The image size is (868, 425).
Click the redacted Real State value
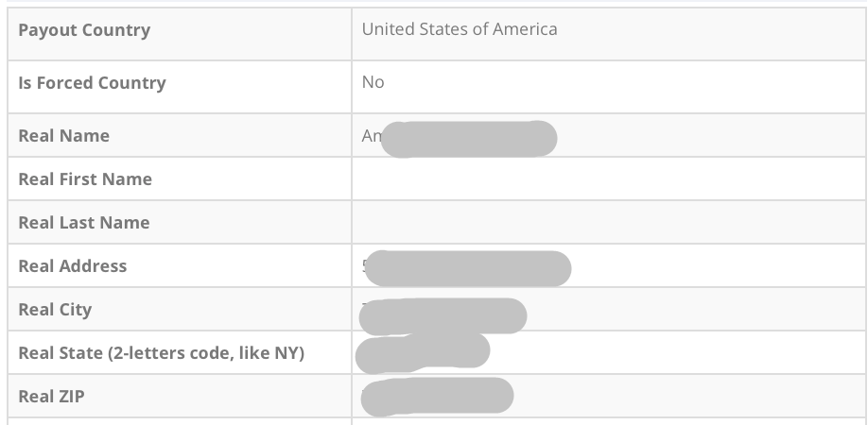point(423,352)
